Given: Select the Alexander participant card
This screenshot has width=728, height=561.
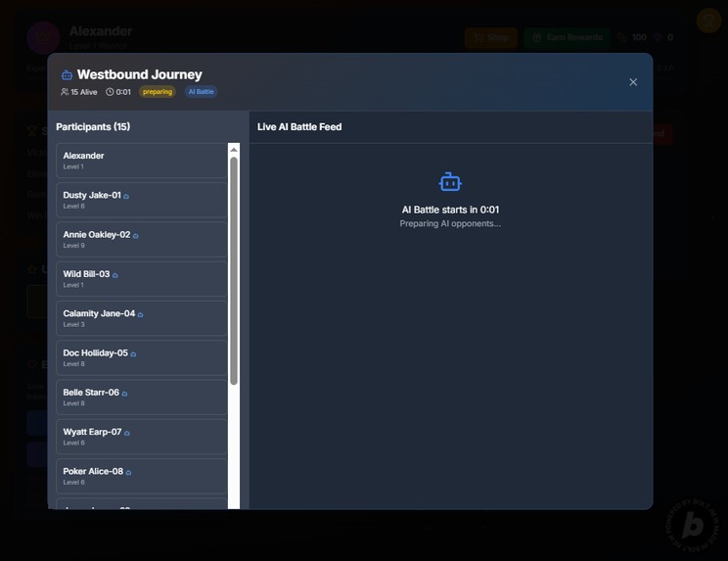Looking at the screenshot, I should [x=142, y=161].
